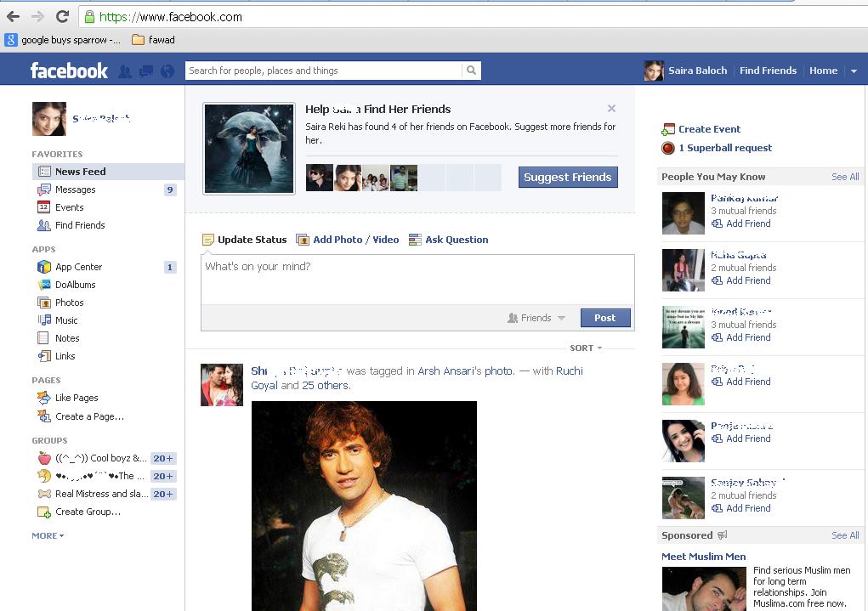Expand the MORE section in left sidebar
The height and width of the screenshot is (611, 868).
48,536
